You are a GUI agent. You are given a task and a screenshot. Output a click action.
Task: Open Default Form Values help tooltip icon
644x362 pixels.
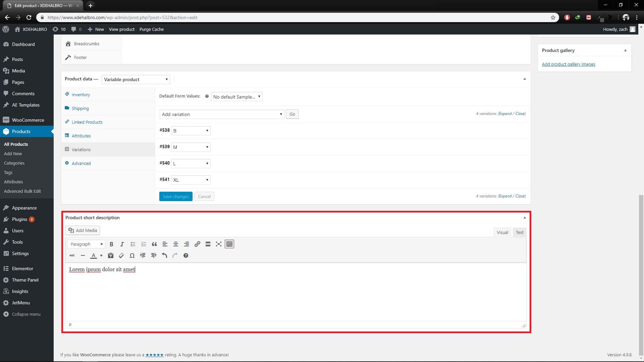point(207,96)
